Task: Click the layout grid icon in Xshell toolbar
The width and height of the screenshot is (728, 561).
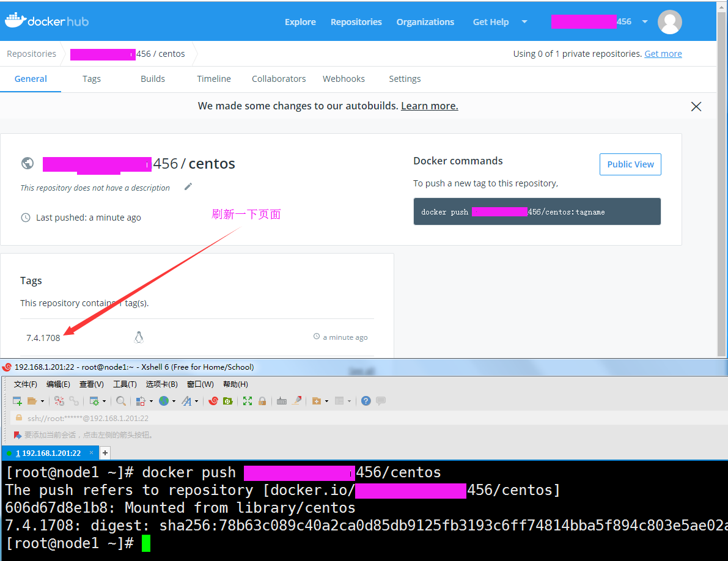Action: click(x=339, y=401)
